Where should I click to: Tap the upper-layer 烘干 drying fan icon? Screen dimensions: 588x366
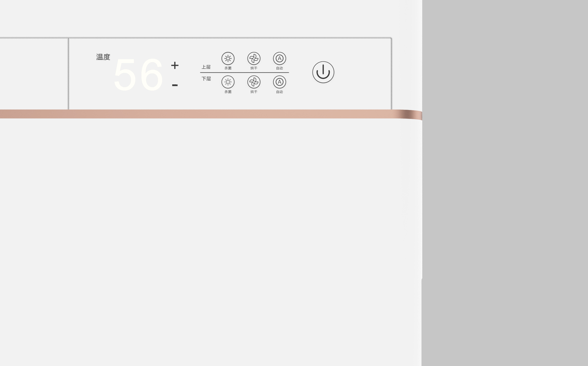coord(254,58)
